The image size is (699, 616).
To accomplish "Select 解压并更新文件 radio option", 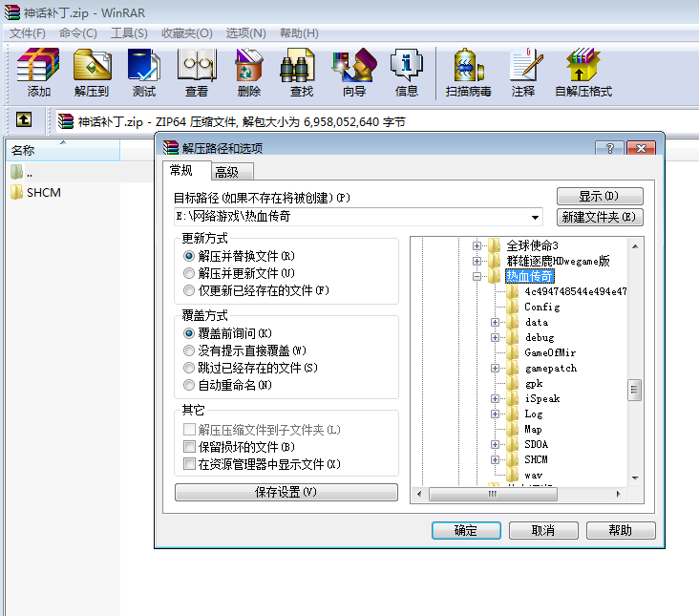I will [188, 273].
